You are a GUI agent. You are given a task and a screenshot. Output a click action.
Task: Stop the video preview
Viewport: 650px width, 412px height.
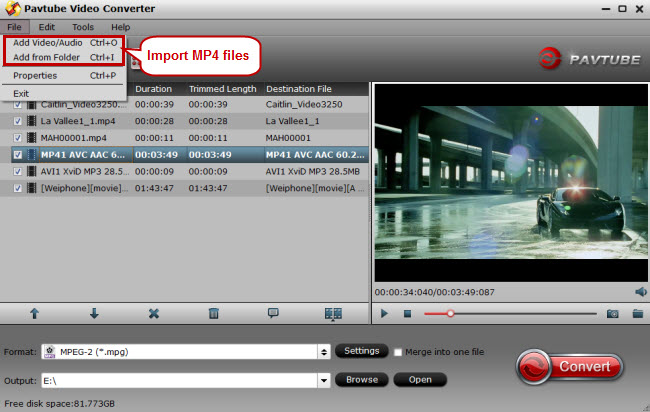[407, 314]
